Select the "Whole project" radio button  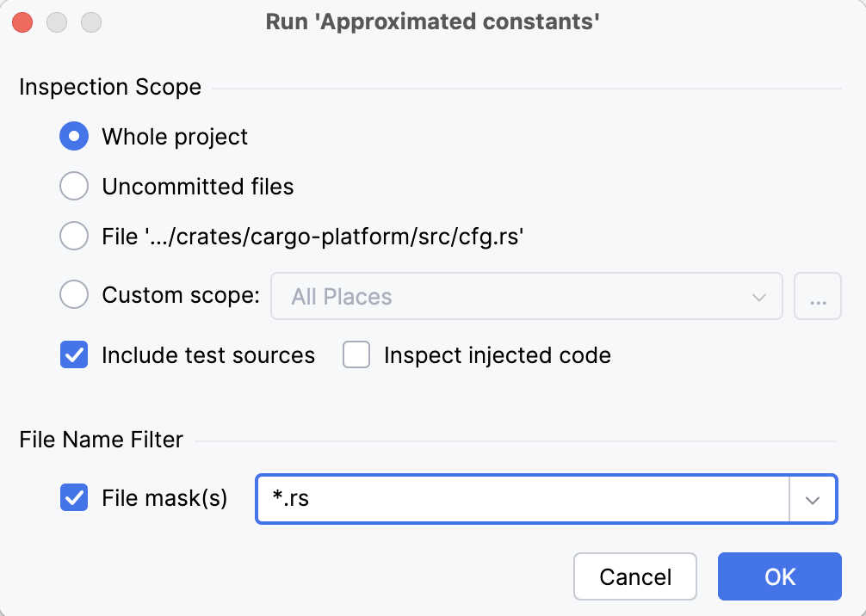tap(74, 136)
